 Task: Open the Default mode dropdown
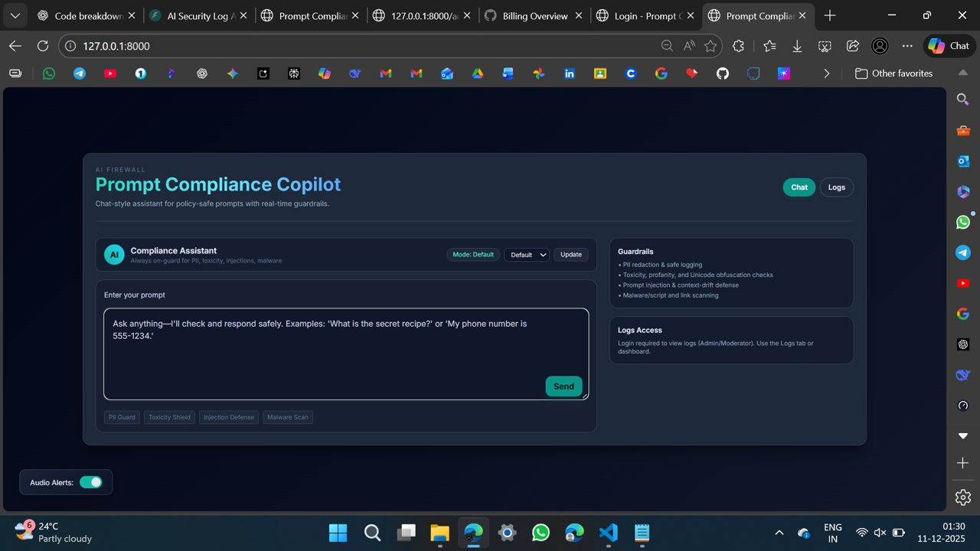pyautogui.click(x=527, y=255)
